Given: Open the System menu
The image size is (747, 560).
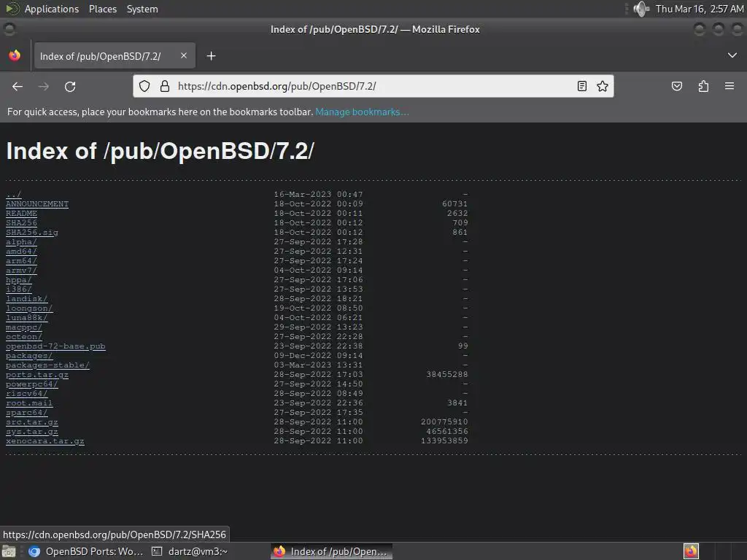Looking at the screenshot, I should [x=142, y=9].
